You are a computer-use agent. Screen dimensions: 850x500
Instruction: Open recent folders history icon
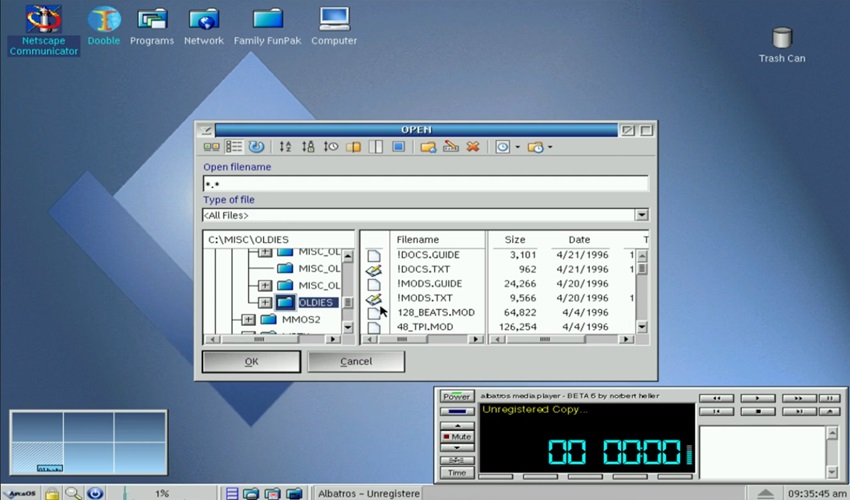click(535, 147)
